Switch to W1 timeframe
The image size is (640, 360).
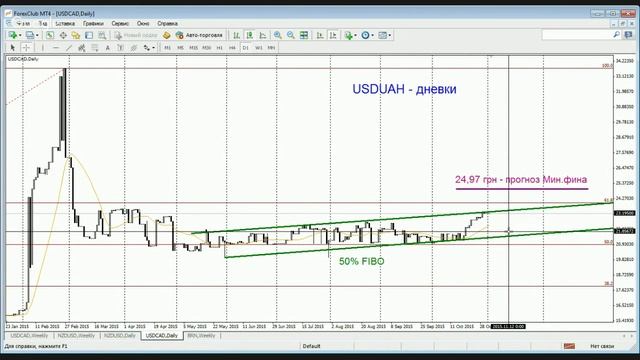point(258,48)
